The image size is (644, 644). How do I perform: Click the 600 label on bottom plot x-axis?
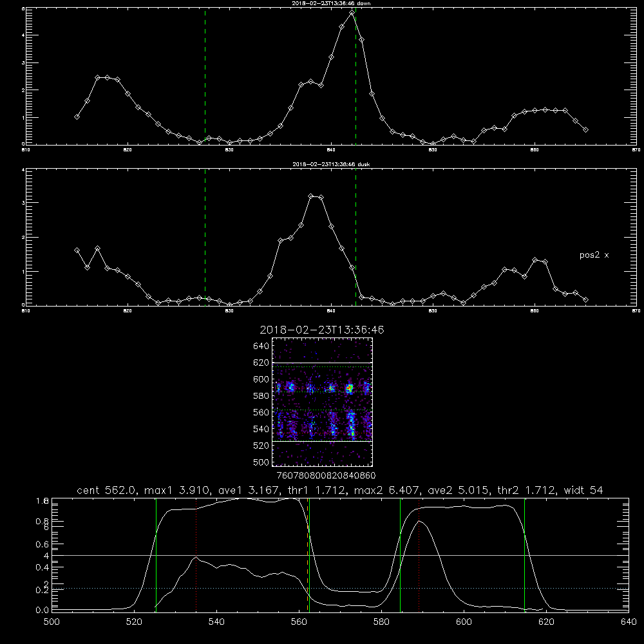point(464,621)
